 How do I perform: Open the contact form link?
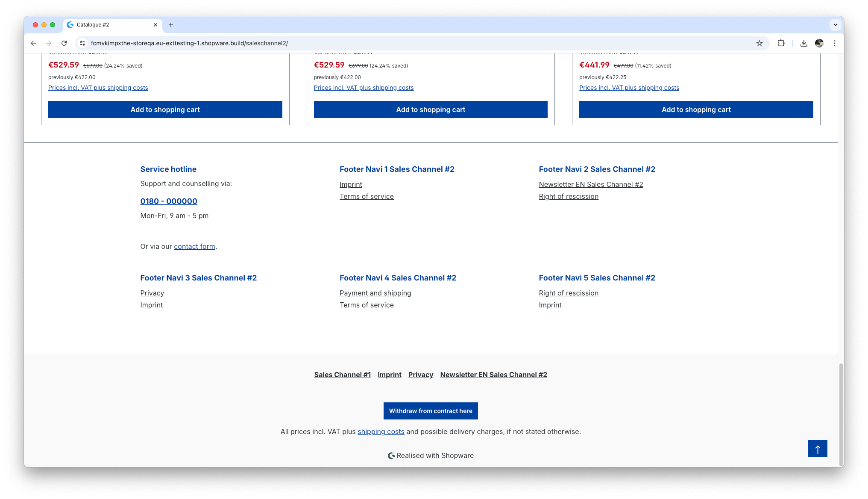[194, 246]
